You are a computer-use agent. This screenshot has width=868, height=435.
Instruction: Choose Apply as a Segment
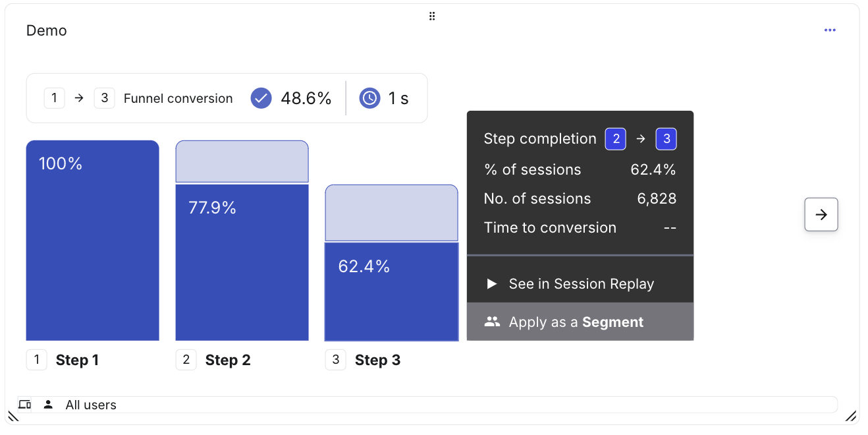pos(580,322)
